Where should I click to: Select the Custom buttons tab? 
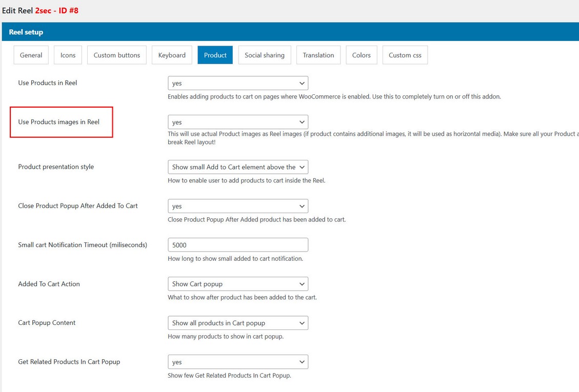[116, 55]
